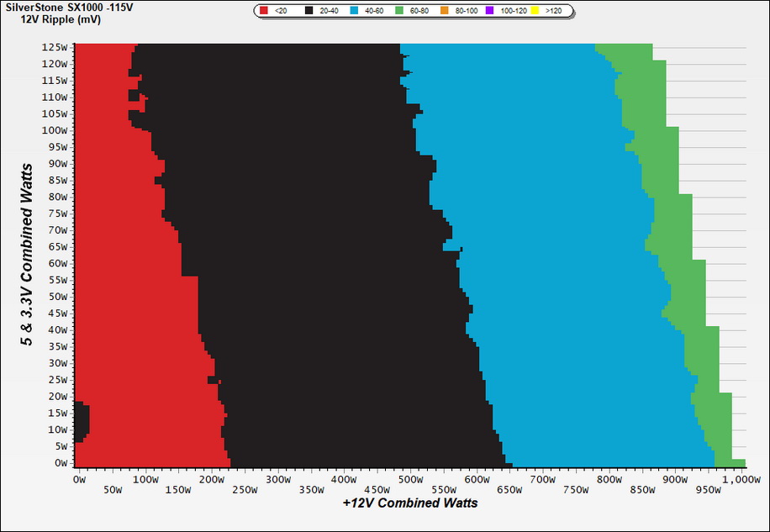Click the black 20-40 legend swatch
The height and width of the screenshot is (532, 770).
click(x=309, y=10)
